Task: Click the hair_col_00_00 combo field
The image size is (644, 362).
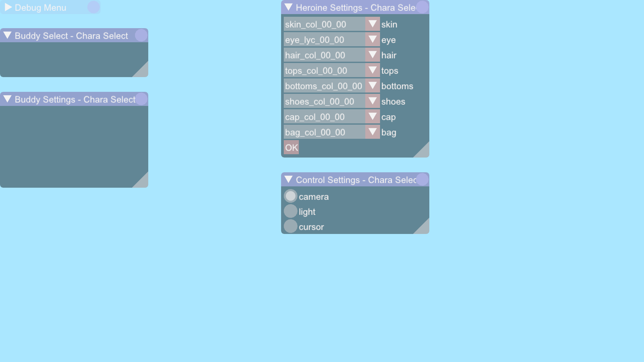Action: pos(325,55)
